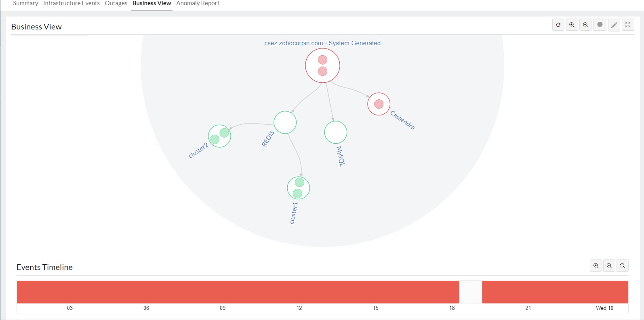Click the REDIS label text

(x=268, y=139)
